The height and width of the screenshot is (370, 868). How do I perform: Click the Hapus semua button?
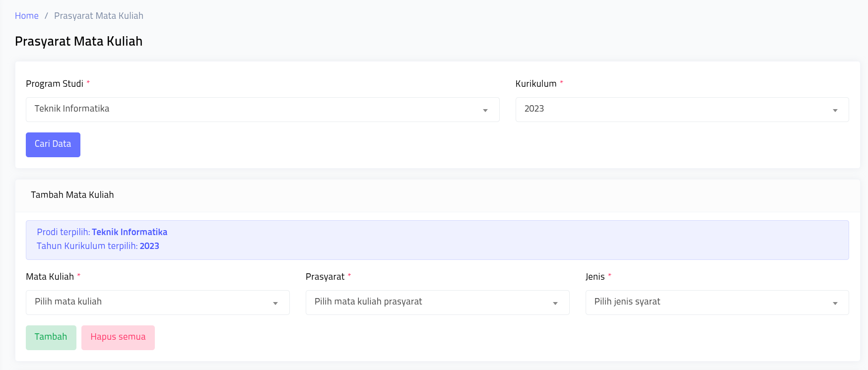click(118, 337)
